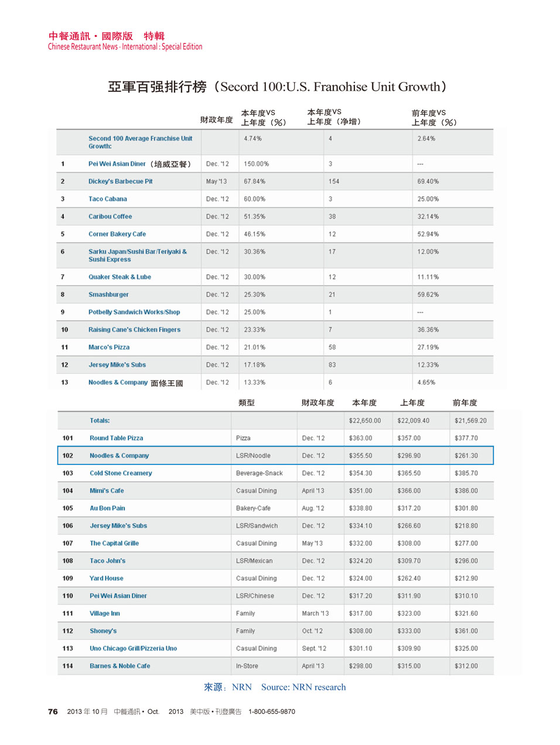Viewport: 560px width, 745px height.
Task: Open the Jersey Mike's Subs link in row 12
Action: point(117,365)
